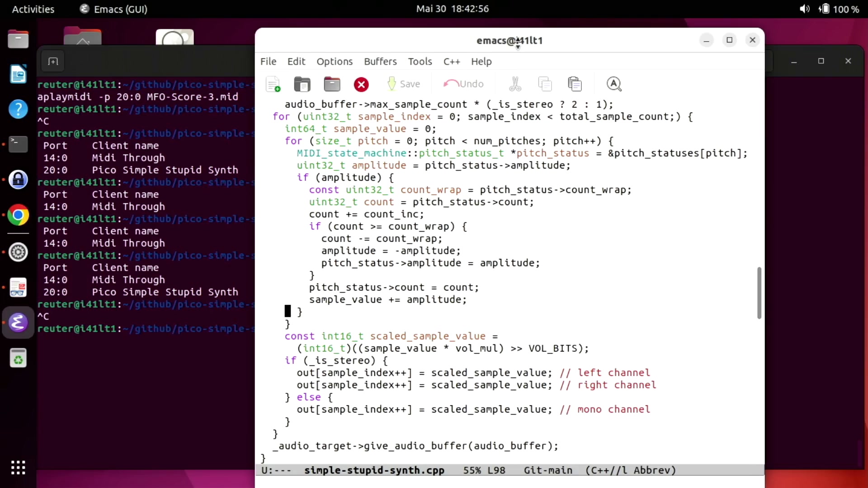Open the Options menu in Emacs

pos(335,61)
